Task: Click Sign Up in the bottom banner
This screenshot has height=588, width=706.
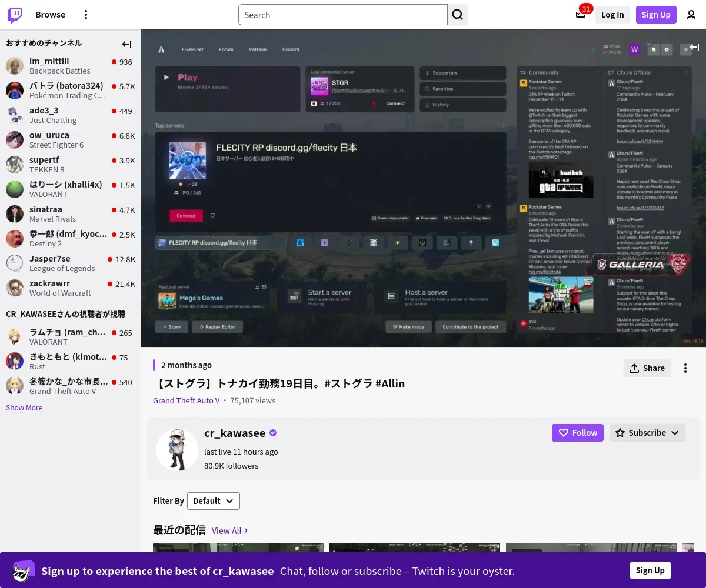Action: pyautogui.click(x=650, y=570)
